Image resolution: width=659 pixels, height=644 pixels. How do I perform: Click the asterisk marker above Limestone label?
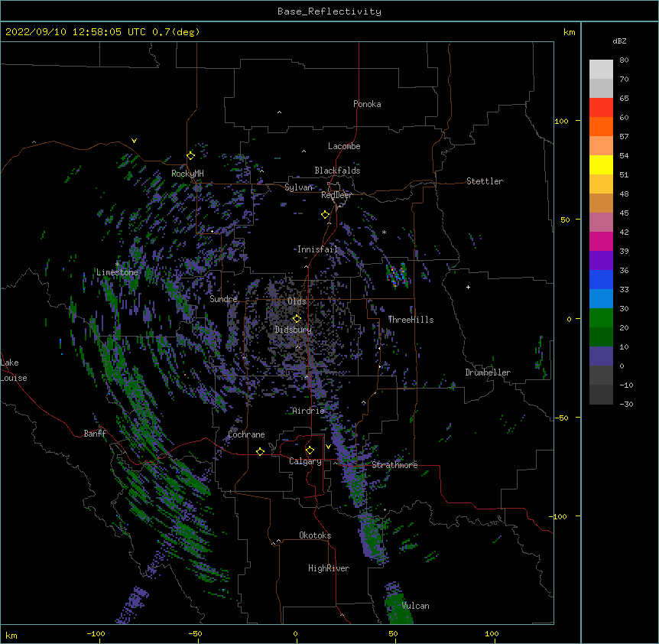[x=117, y=264]
